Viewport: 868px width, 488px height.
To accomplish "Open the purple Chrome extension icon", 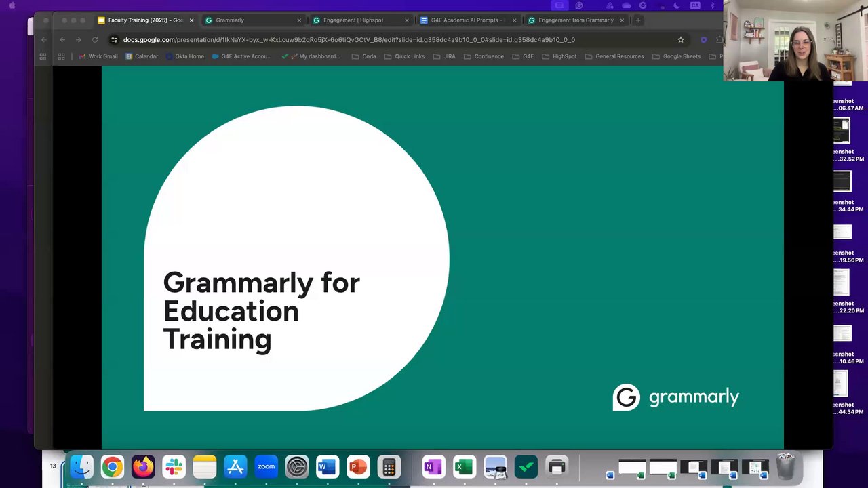I will [703, 39].
